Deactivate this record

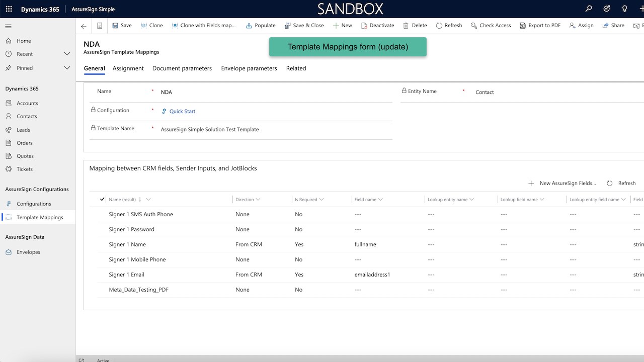[x=377, y=26]
